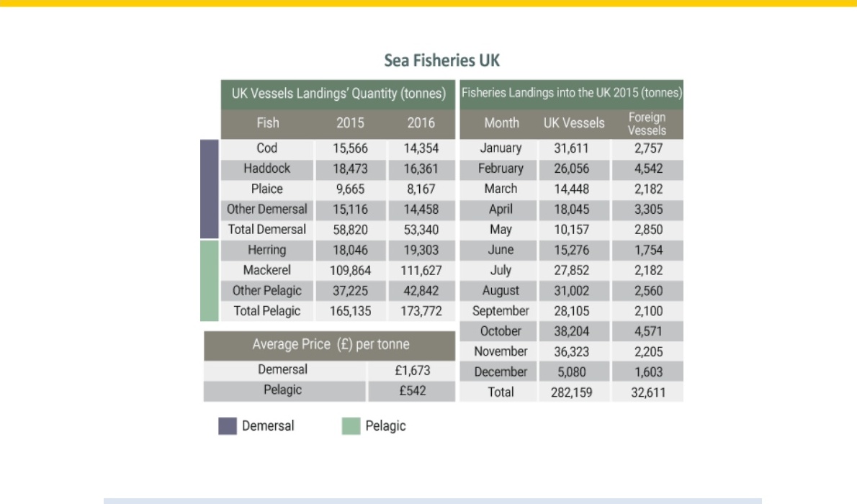Select the UK Vessels Landings' Quantity header

point(338,94)
